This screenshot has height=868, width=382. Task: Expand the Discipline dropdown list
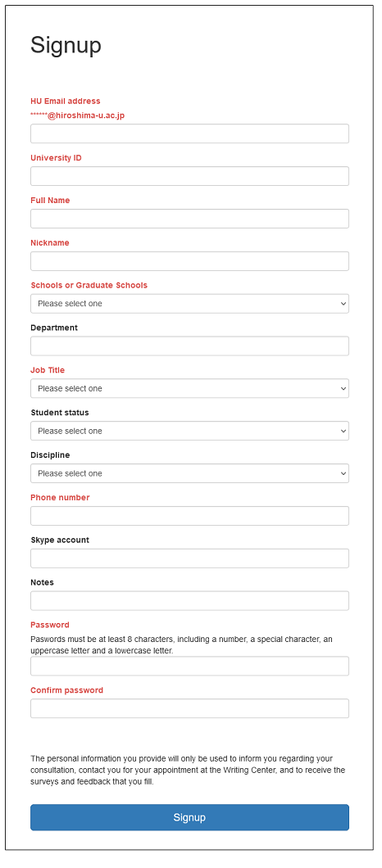(x=189, y=473)
